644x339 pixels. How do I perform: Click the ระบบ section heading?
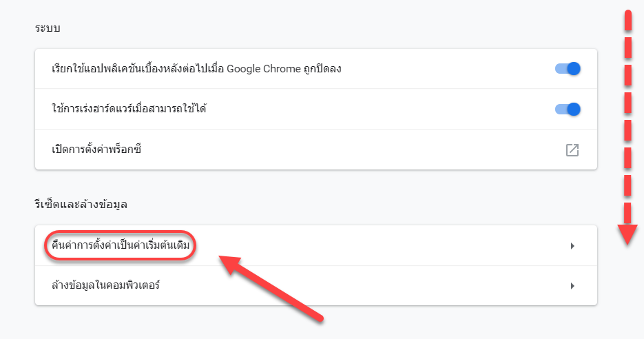pos(48,28)
